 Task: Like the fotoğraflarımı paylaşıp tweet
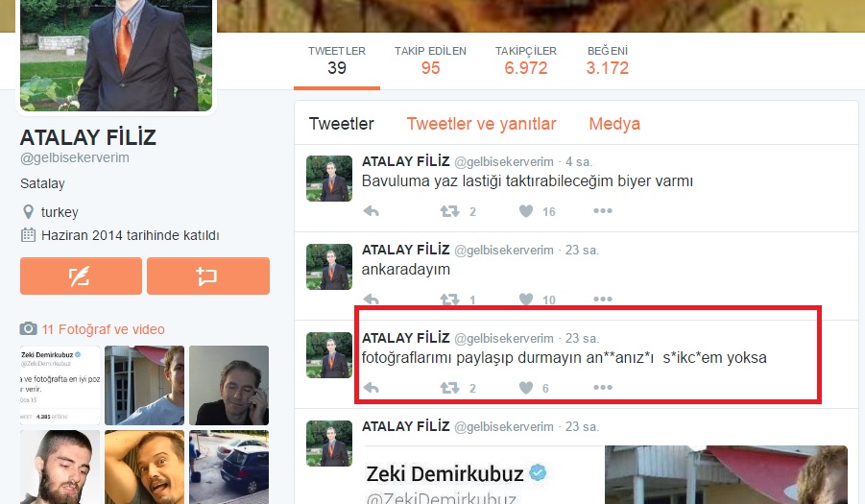526,388
